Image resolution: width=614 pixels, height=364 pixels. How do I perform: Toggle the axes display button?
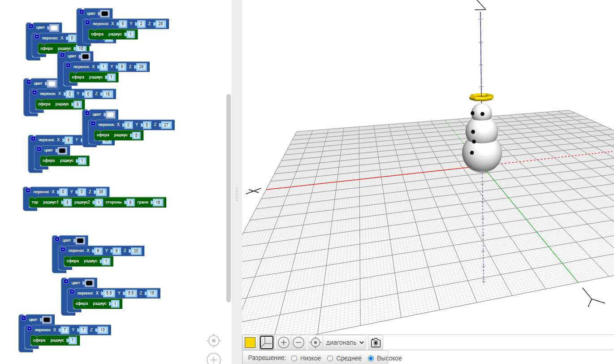(x=267, y=342)
